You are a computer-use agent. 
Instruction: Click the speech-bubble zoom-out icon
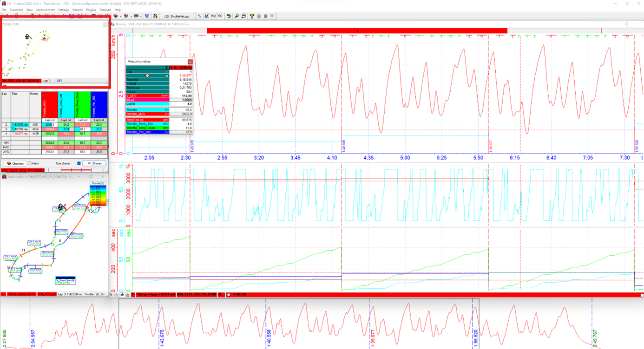coord(243,16)
